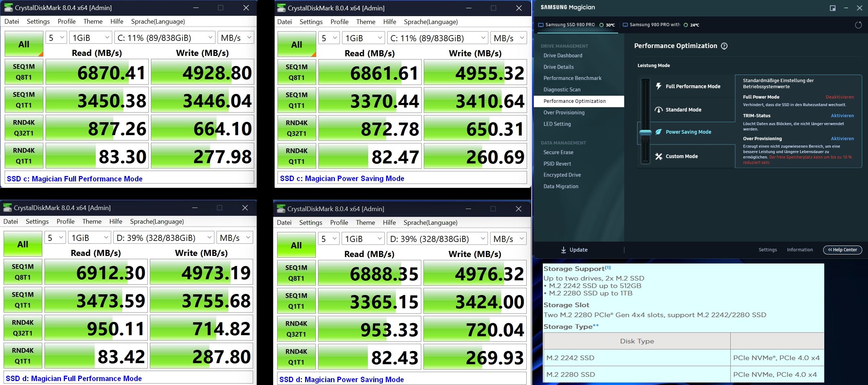This screenshot has width=868, height=385.
Task: Open LED Setting in Magician sidebar
Action: 557,124
